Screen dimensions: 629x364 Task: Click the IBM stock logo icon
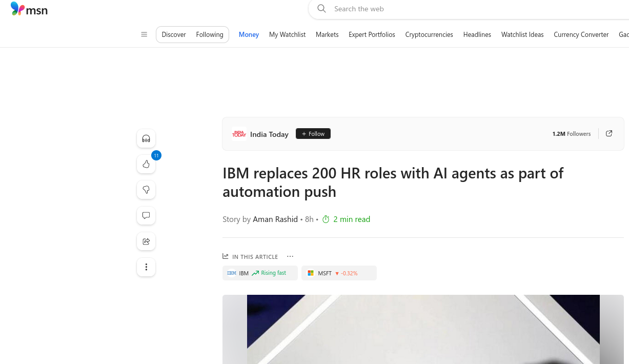pyautogui.click(x=232, y=273)
